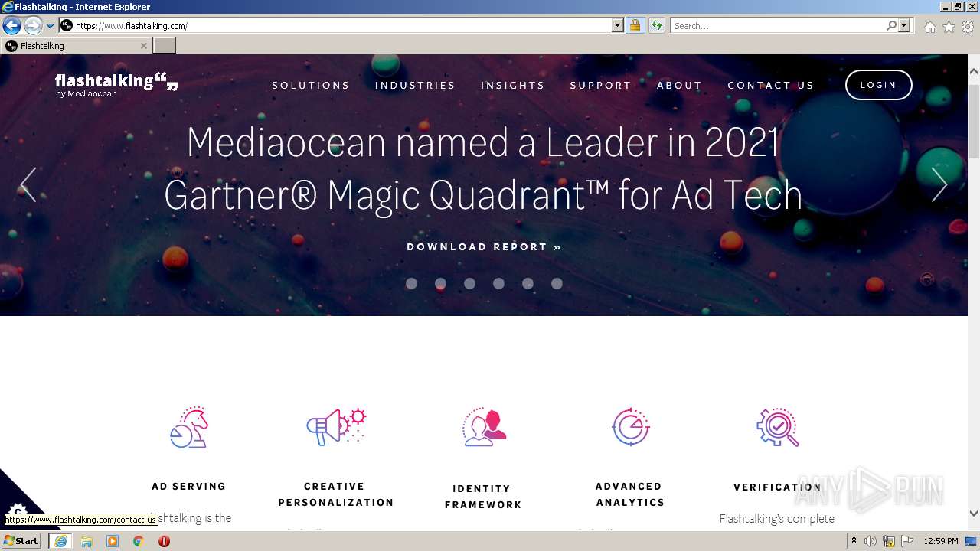View the security lock report icon

pos(635,26)
